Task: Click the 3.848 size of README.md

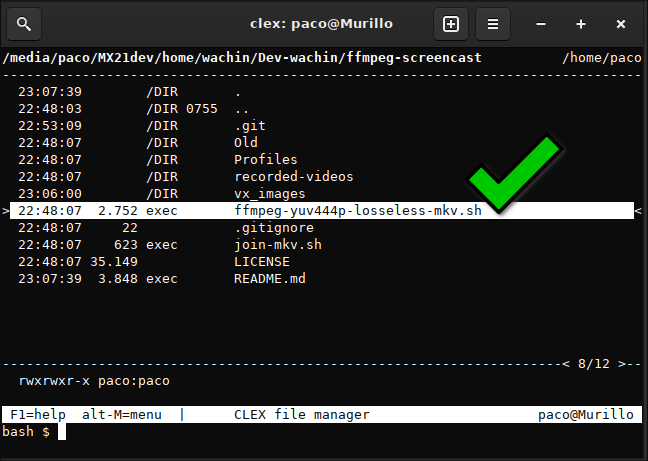Action: point(118,278)
